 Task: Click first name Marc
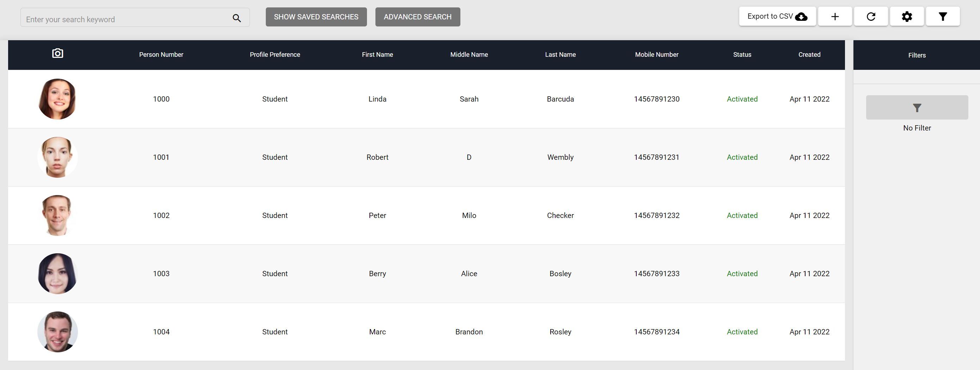point(378,332)
